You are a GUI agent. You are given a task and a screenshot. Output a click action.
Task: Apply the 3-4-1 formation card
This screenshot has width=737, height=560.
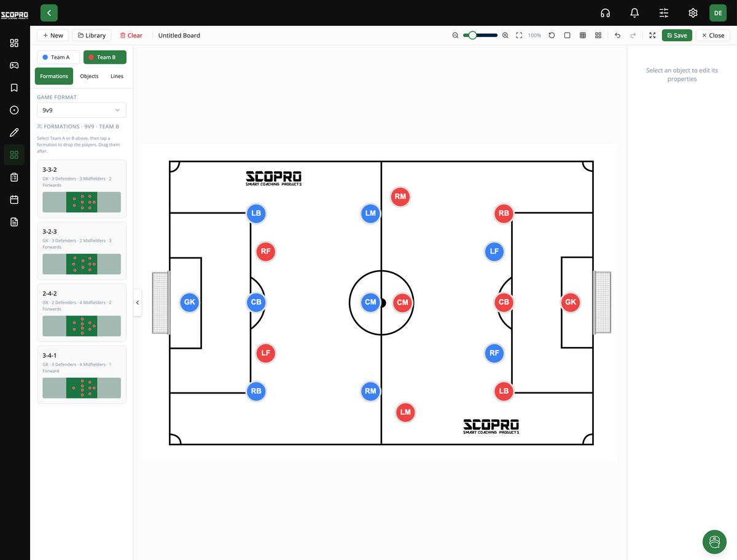[x=82, y=375]
